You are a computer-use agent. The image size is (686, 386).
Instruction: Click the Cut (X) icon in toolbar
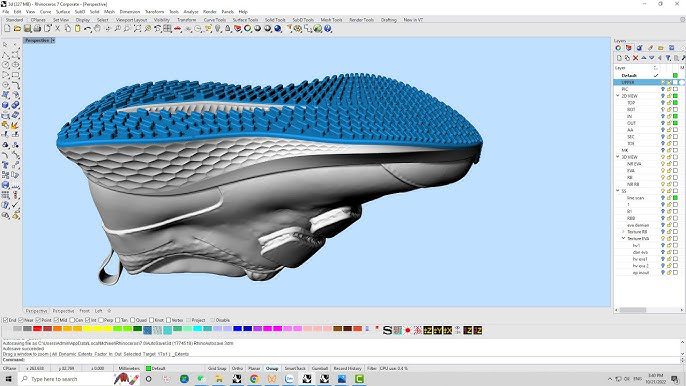click(x=57, y=28)
